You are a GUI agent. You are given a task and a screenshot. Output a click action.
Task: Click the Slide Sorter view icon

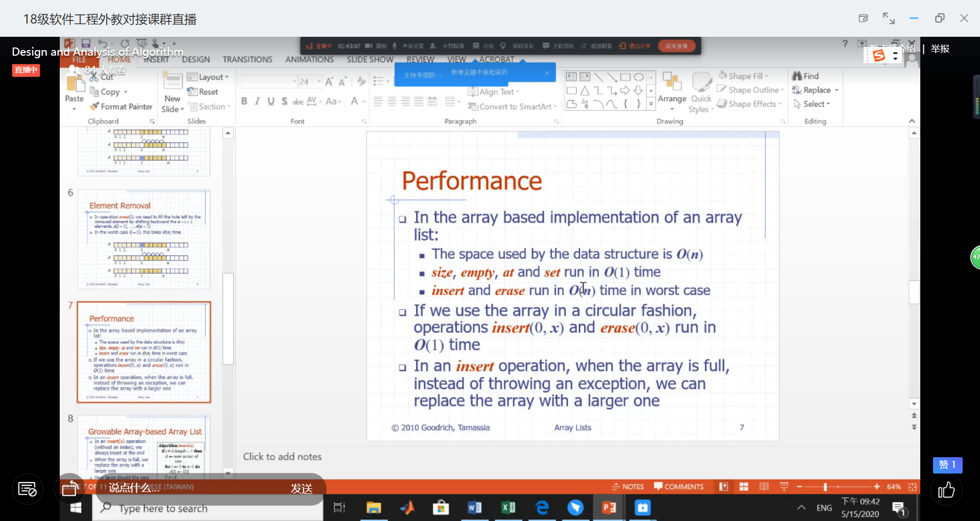point(744,487)
